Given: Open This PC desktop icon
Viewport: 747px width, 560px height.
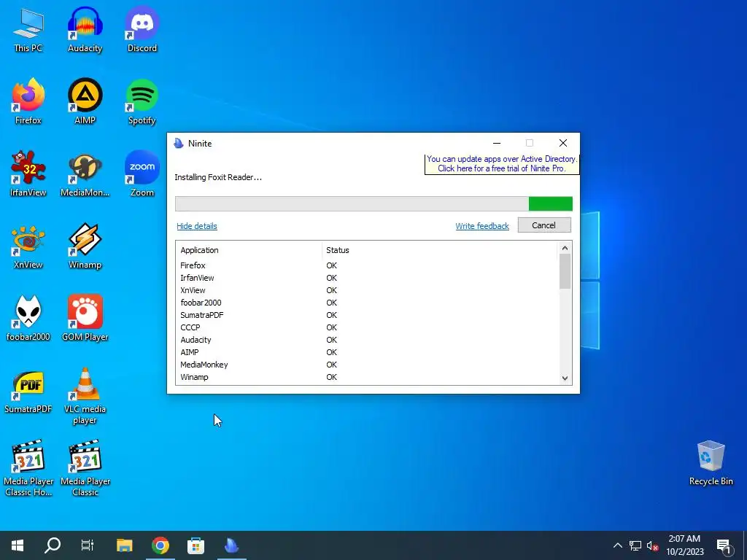Looking at the screenshot, I should [28, 31].
